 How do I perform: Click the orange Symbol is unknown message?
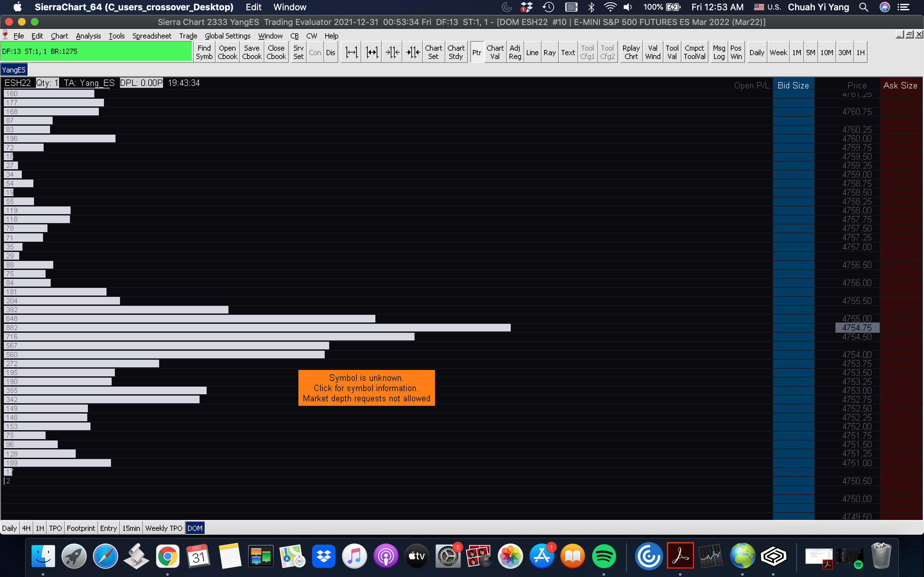point(366,388)
